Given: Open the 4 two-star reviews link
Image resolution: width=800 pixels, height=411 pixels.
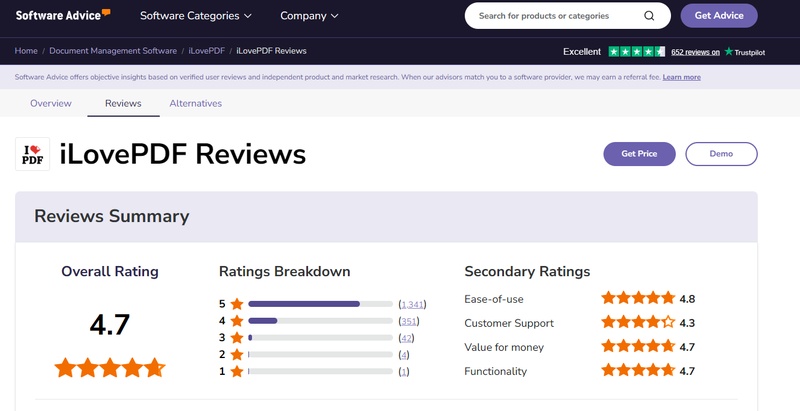Looking at the screenshot, I should pos(404,355).
